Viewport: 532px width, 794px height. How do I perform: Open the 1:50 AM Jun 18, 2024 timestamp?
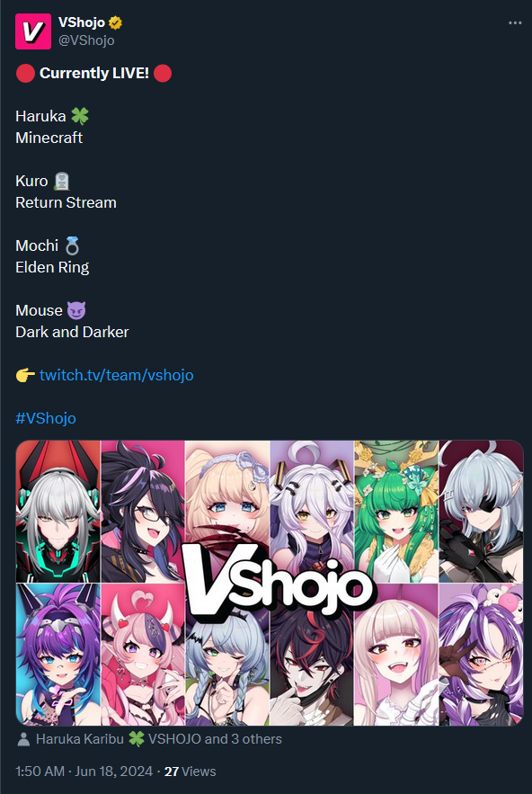[84, 772]
